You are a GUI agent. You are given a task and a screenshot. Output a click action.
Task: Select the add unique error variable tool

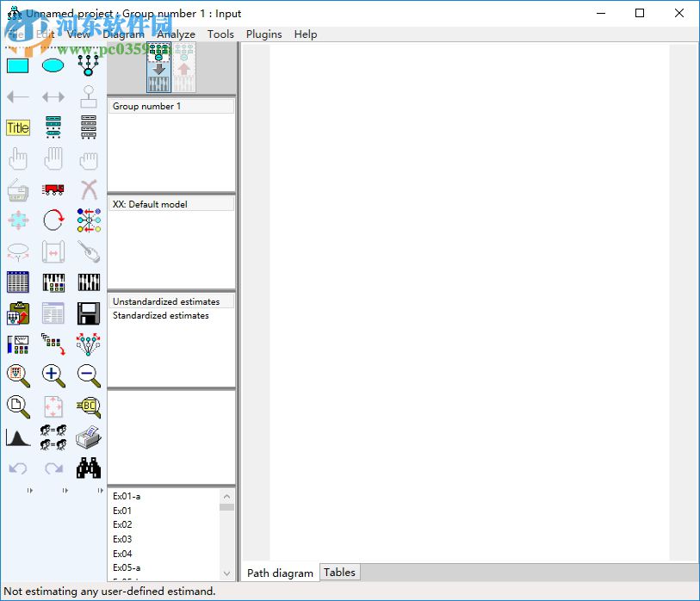(x=89, y=96)
